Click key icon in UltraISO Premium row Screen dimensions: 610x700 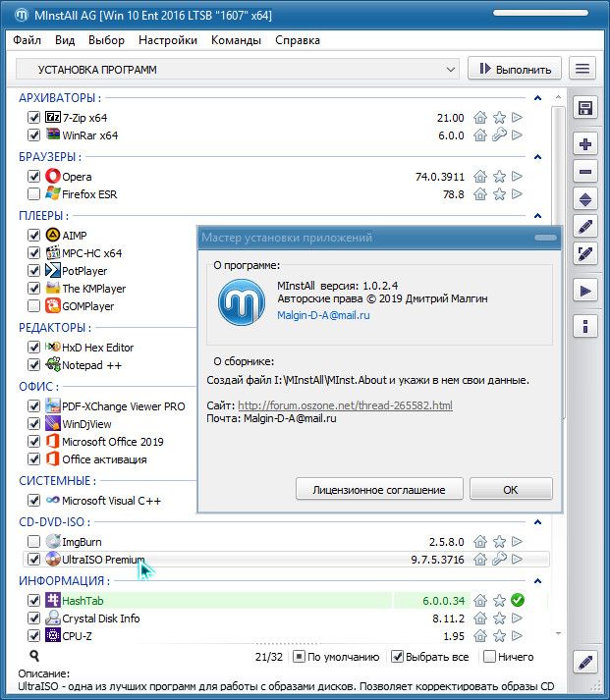(x=499, y=559)
